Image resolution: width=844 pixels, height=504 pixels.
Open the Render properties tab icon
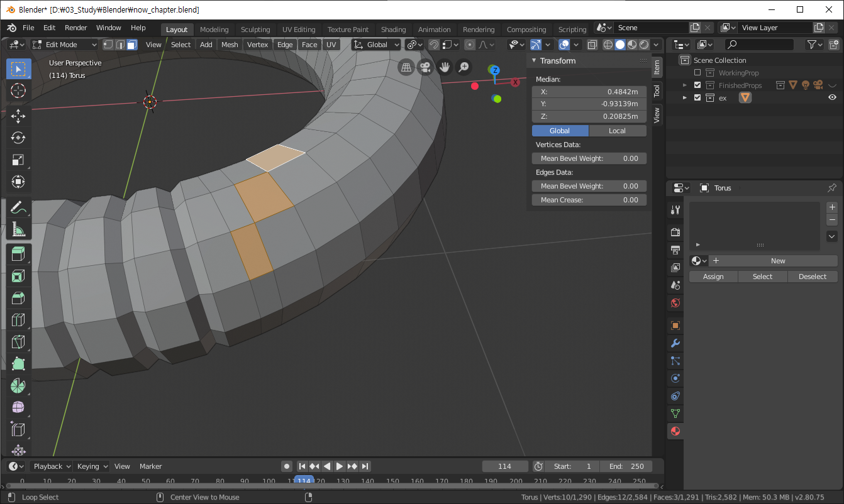click(675, 233)
